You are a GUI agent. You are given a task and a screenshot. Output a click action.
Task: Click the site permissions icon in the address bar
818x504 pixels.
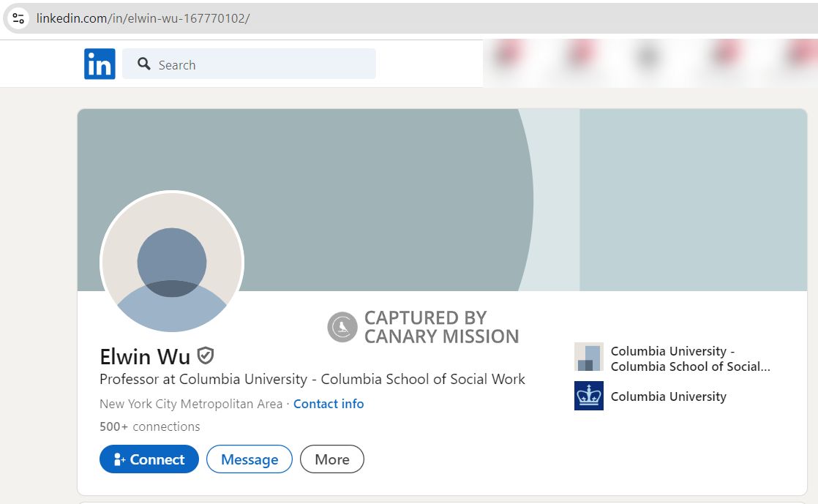[x=18, y=18]
